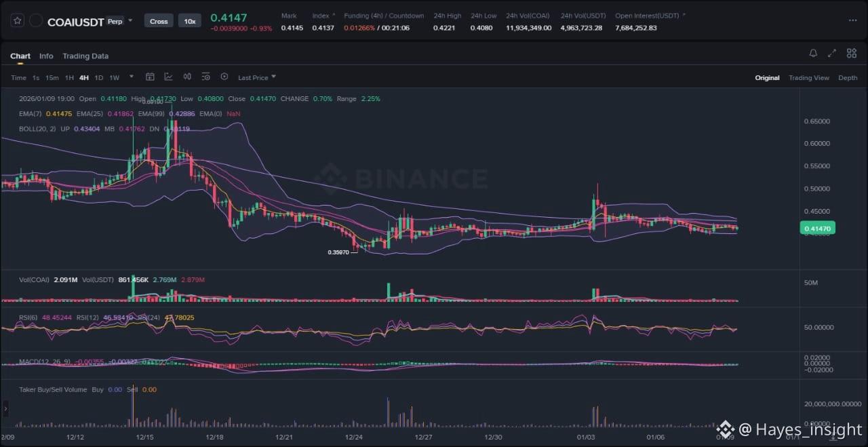Viewport: 868px width, 447px height.
Task: Select the 1W interval
Action: pyautogui.click(x=114, y=78)
